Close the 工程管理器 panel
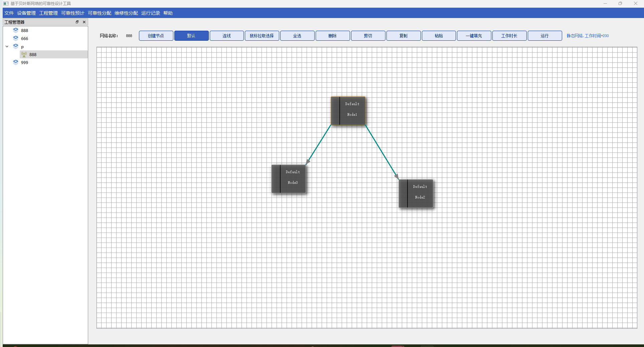This screenshot has width=644, height=347. (84, 22)
